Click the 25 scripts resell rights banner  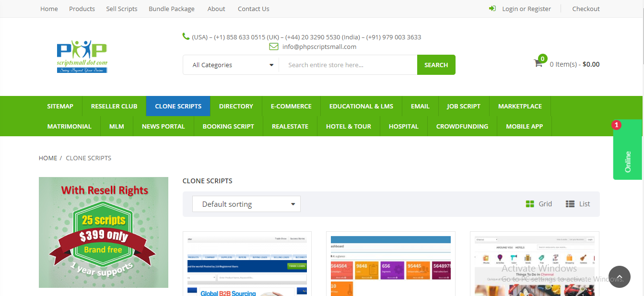pyautogui.click(x=103, y=232)
